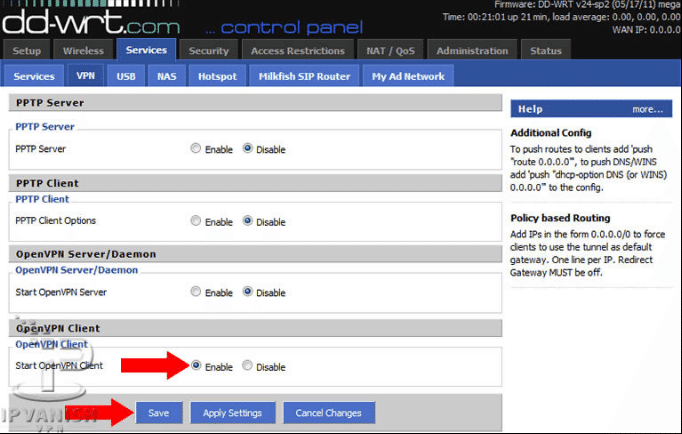The image size is (682, 434).
Task: Go to the Security tab
Action: pyautogui.click(x=209, y=50)
